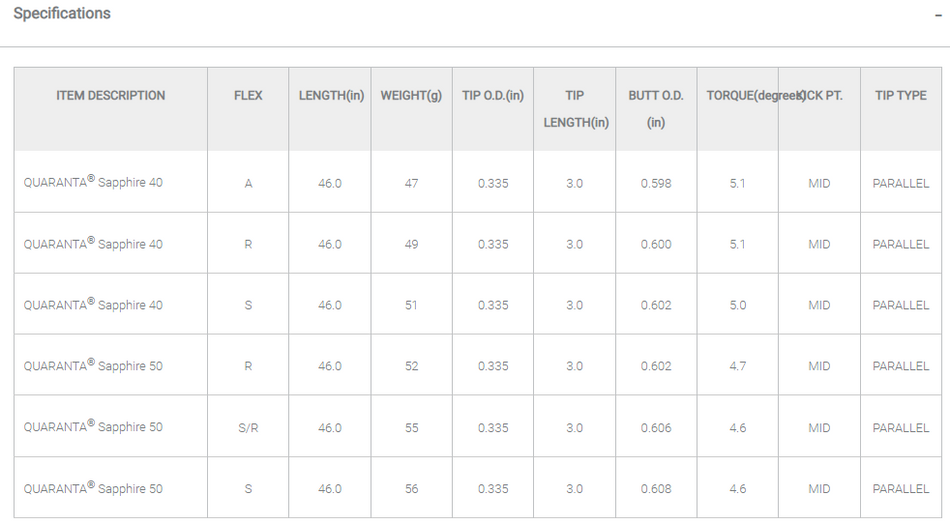
Task: Select the torque value 4.7
Action: click(738, 366)
